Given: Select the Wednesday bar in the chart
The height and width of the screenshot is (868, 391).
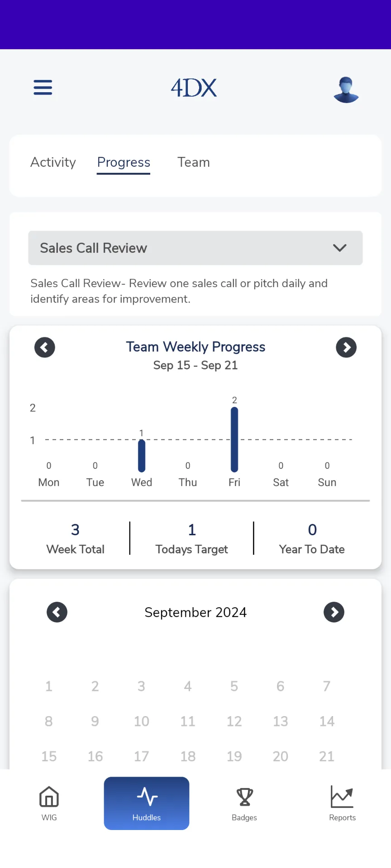Looking at the screenshot, I should 142,456.
